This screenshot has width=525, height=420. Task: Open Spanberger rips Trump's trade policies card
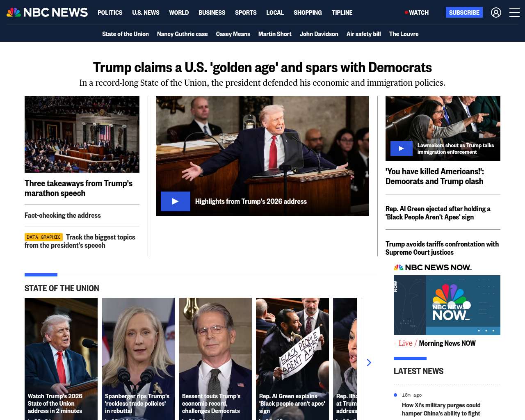(x=138, y=359)
